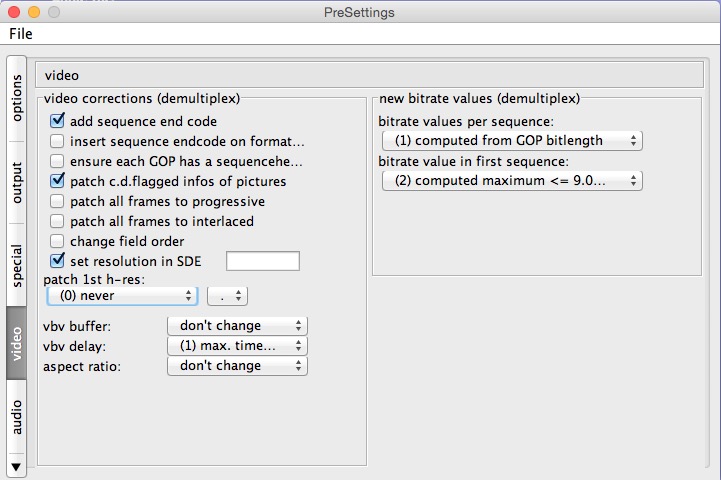Image resolution: width=721 pixels, height=480 pixels.
Task: Open bitrate values per sequence dropdown
Action: pos(512,141)
